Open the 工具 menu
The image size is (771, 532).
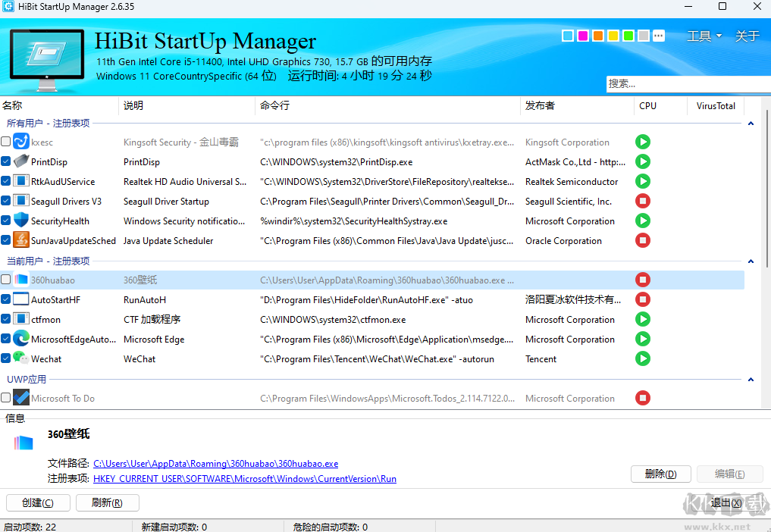click(x=702, y=35)
